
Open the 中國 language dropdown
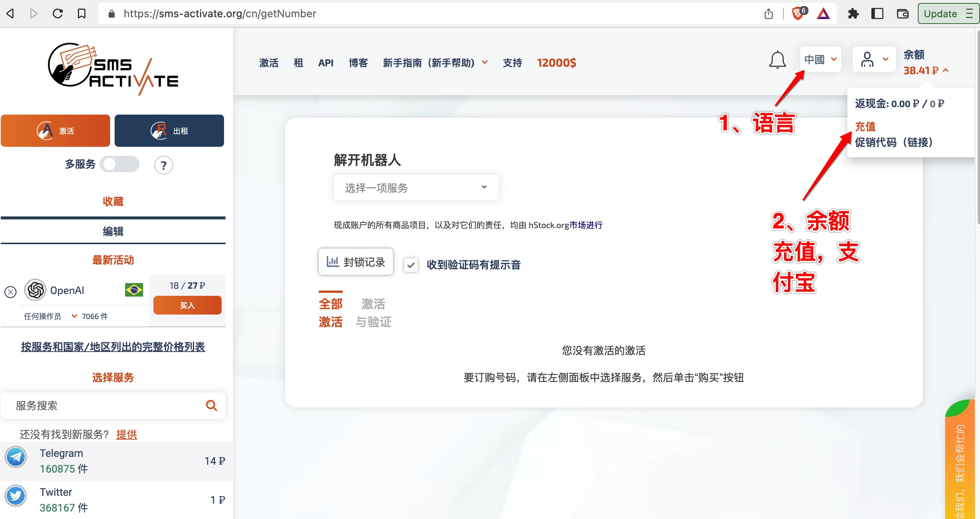(x=820, y=59)
